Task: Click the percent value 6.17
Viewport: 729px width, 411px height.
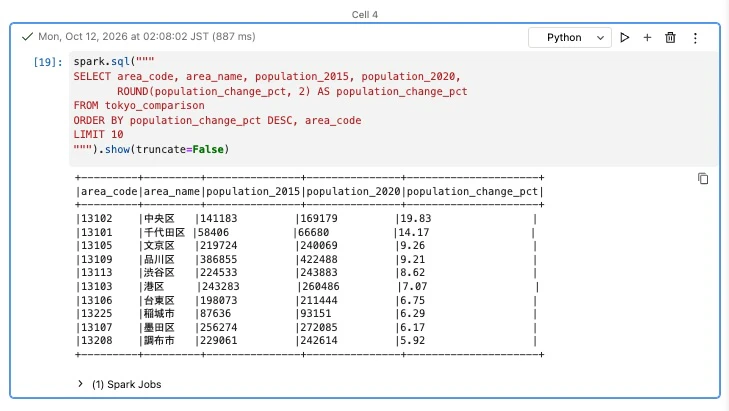Action: tap(412, 327)
